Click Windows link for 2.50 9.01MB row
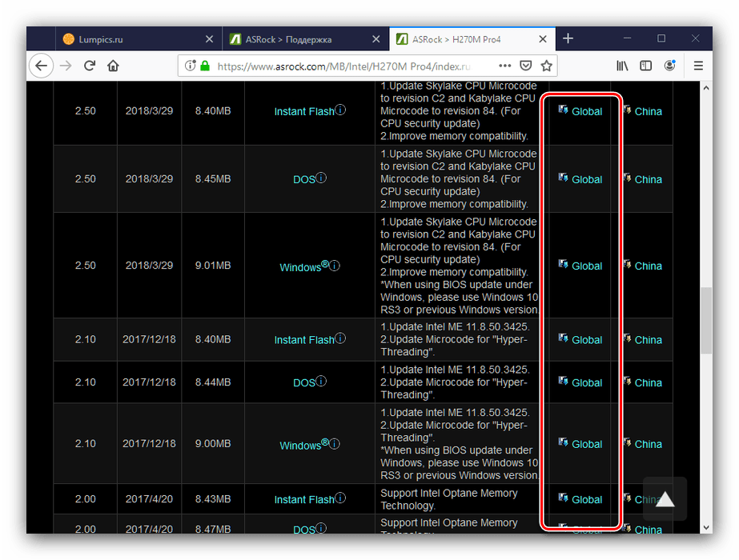 click(x=304, y=266)
